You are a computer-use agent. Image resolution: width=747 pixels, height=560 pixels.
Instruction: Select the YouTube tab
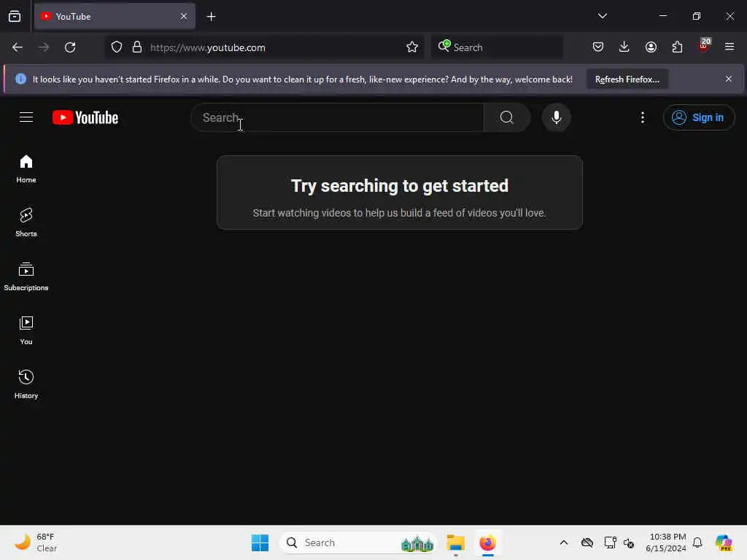(115, 17)
